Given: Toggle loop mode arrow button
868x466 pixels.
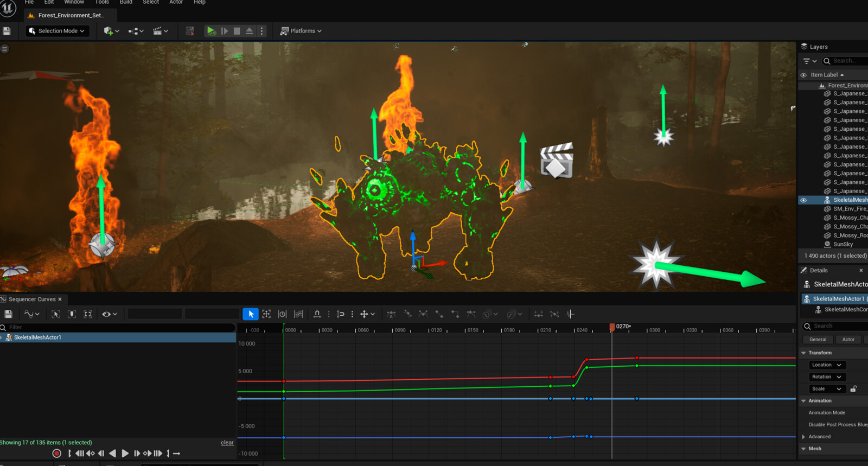Looking at the screenshot, I should [176, 454].
